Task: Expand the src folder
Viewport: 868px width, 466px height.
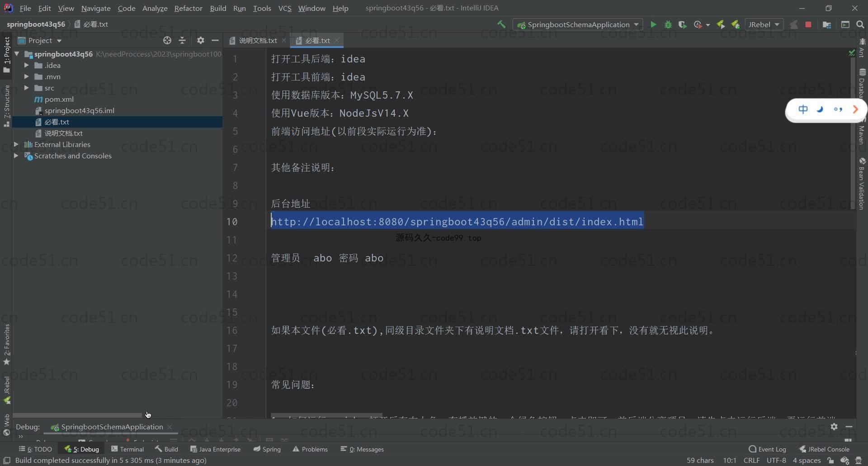Action: coord(26,88)
